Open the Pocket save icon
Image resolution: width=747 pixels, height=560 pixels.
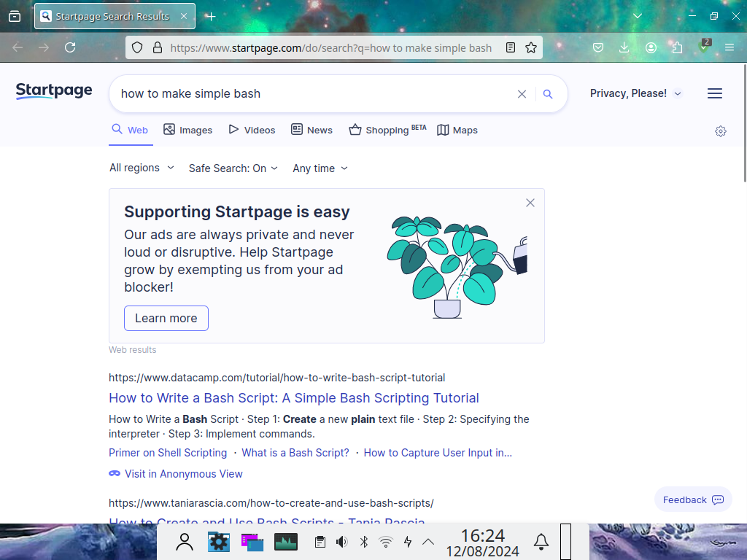point(598,47)
